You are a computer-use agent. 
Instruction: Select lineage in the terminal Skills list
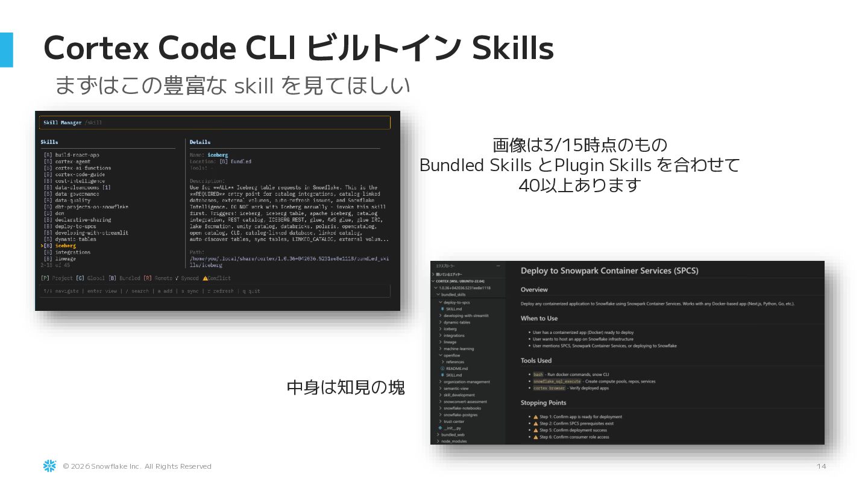coord(60,259)
